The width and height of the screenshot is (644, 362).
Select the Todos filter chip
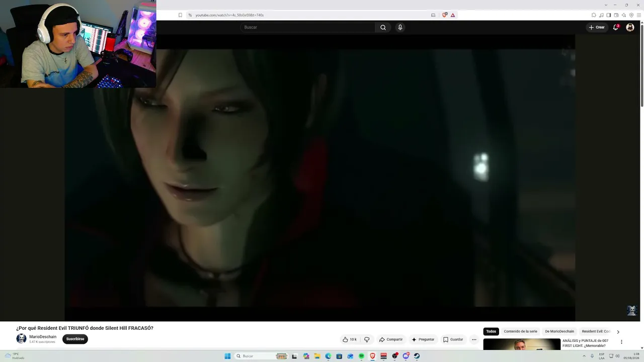click(x=491, y=331)
